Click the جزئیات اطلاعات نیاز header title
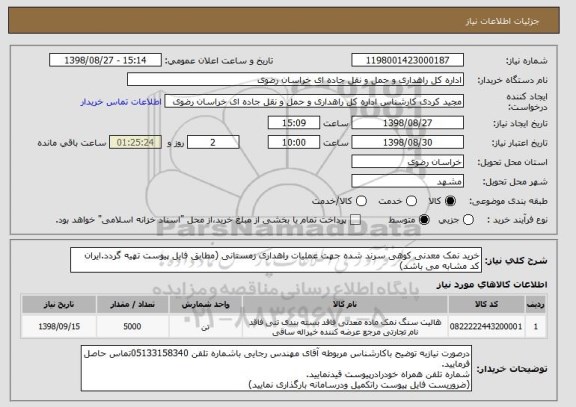 tap(502, 21)
